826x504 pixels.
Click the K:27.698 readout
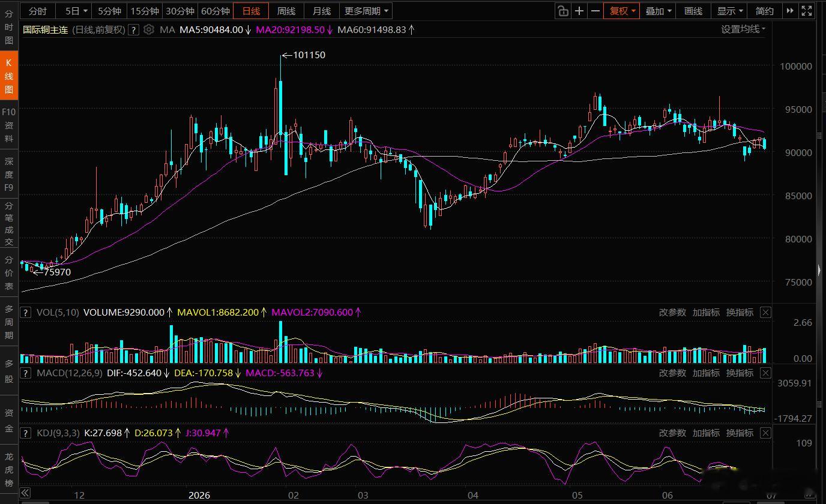coord(103,433)
